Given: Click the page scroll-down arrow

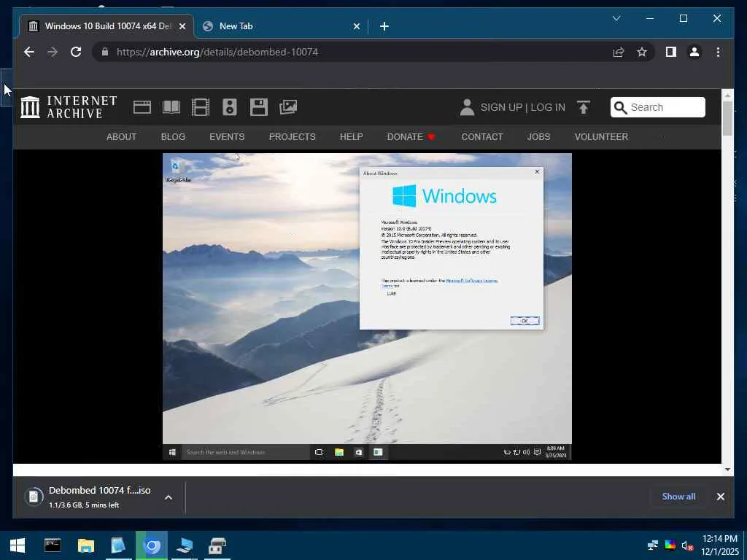Looking at the screenshot, I should tap(727, 469).
